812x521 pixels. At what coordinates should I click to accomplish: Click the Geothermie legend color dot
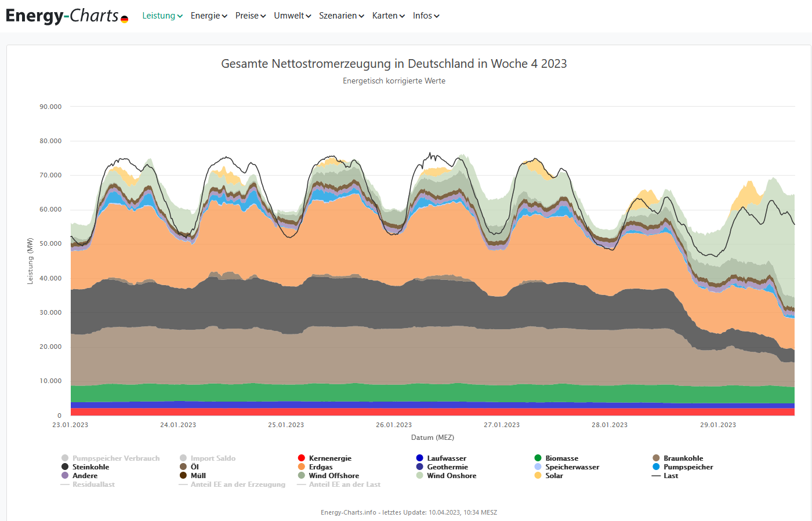click(419, 467)
